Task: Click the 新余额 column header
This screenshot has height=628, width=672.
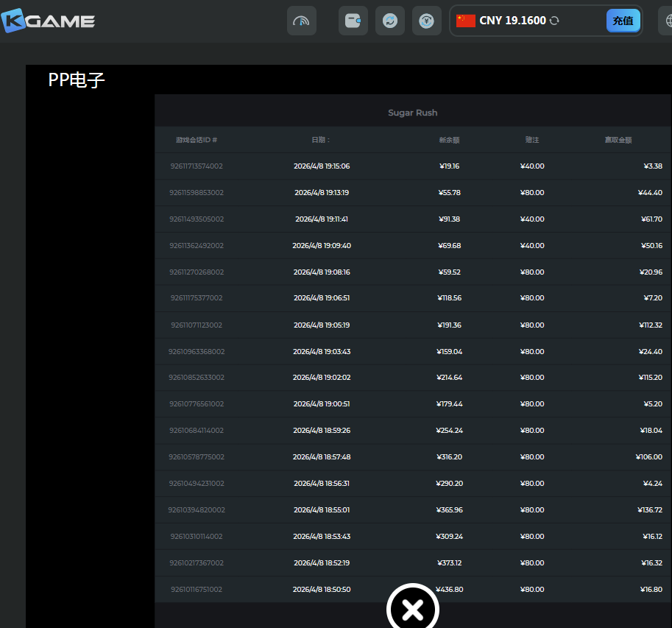Action: [x=448, y=140]
